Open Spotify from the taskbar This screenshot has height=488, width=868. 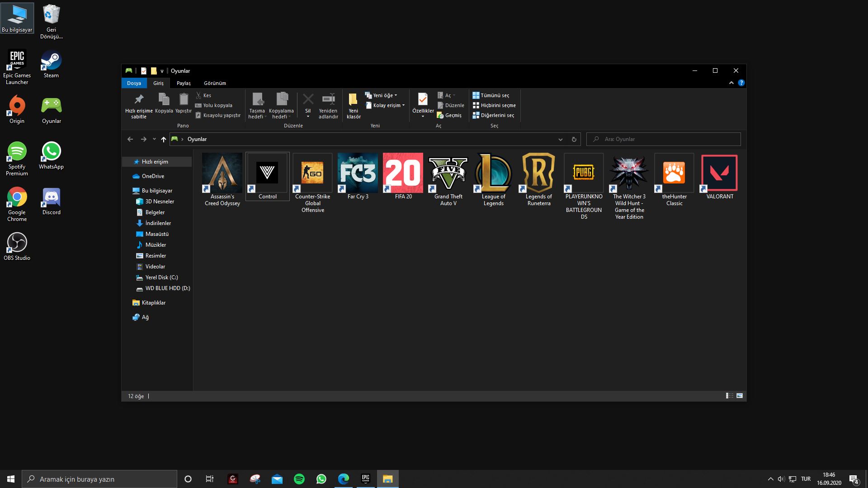coord(299,479)
